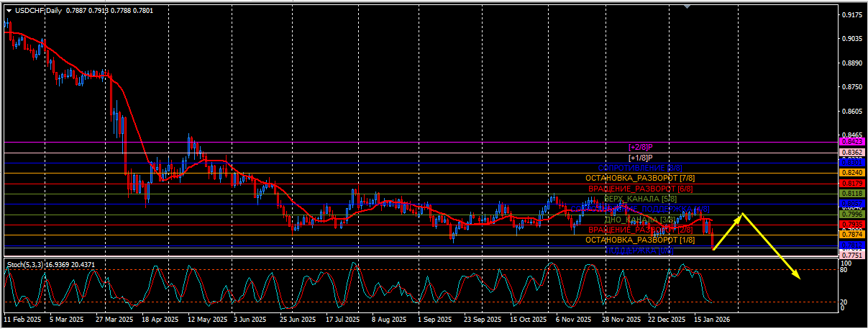Click the 0.9175 price scale value
Viewport: 868px width, 329px height.
[853, 14]
